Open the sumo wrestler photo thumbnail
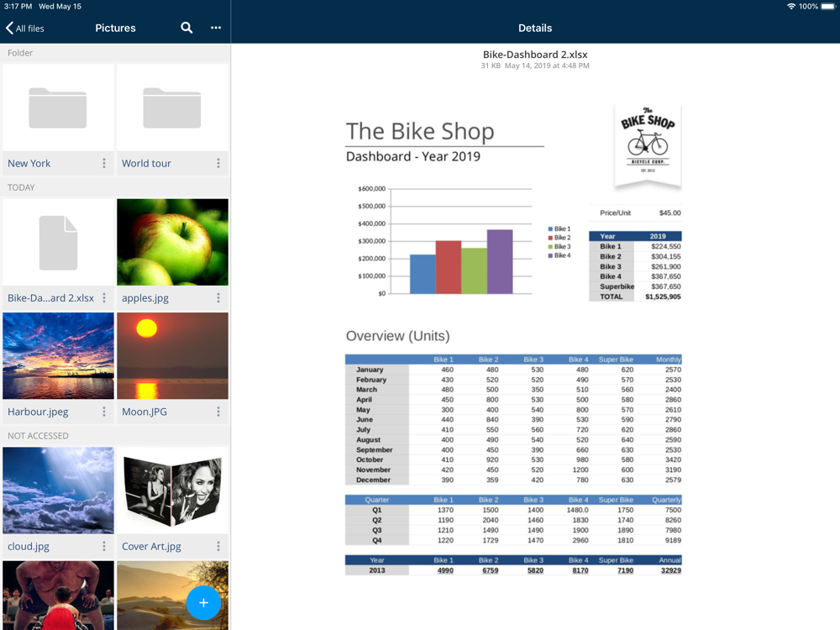The width and height of the screenshot is (840, 630). (x=58, y=596)
